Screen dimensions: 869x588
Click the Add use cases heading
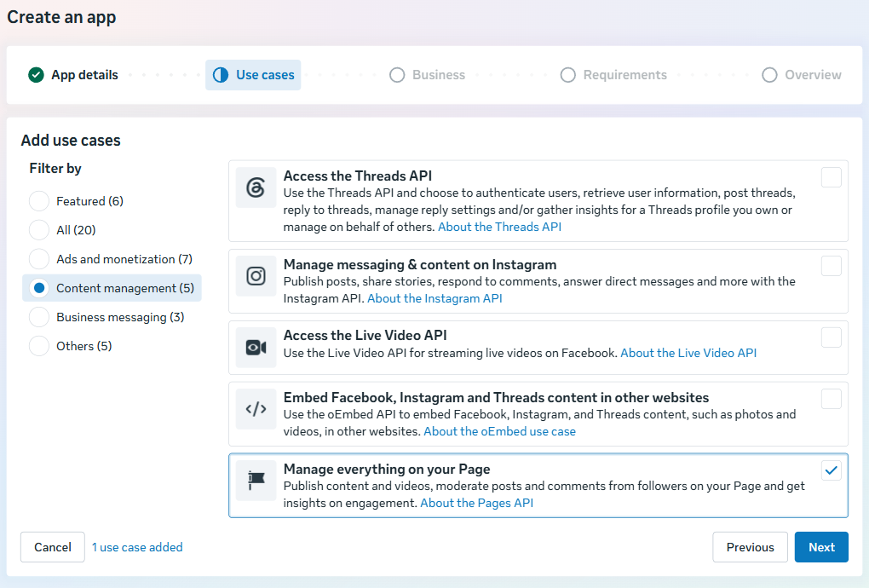[71, 141]
